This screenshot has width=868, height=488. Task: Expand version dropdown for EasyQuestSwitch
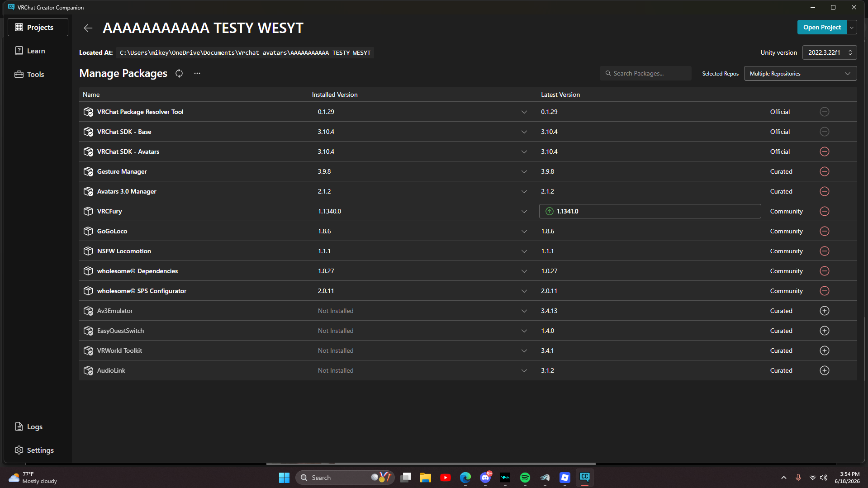pyautogui.click(x=524, y=331)
